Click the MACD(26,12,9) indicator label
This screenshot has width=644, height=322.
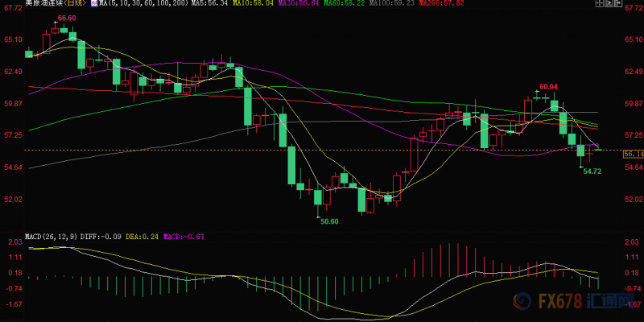[x=52, y=237]
